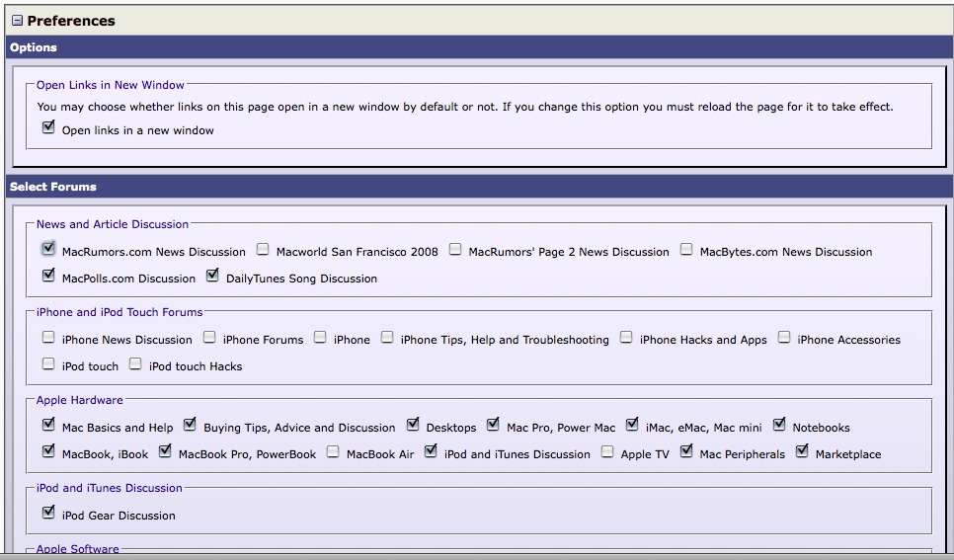The height and width of the screenshot is (560, 954).
Task: Click the Apple Hardware group legend
Action: point(80,400)
